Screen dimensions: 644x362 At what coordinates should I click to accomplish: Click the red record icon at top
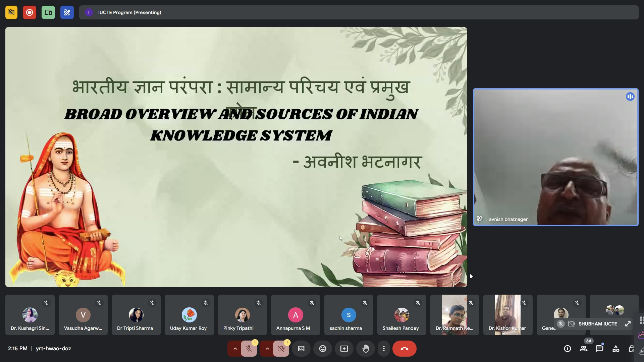coord(30,12)
